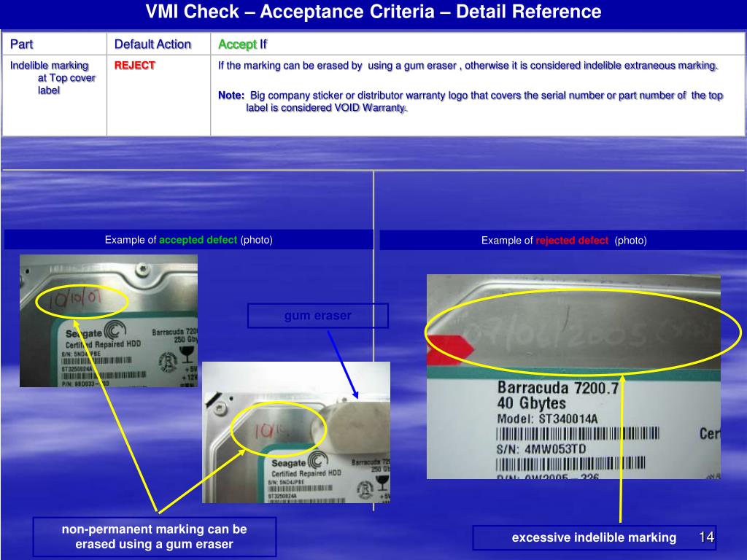Select the rejected Barracuda 7200.7 drive photo
Image resolution: width=747 pixels, height=560 pixels.
coord(573,377)
